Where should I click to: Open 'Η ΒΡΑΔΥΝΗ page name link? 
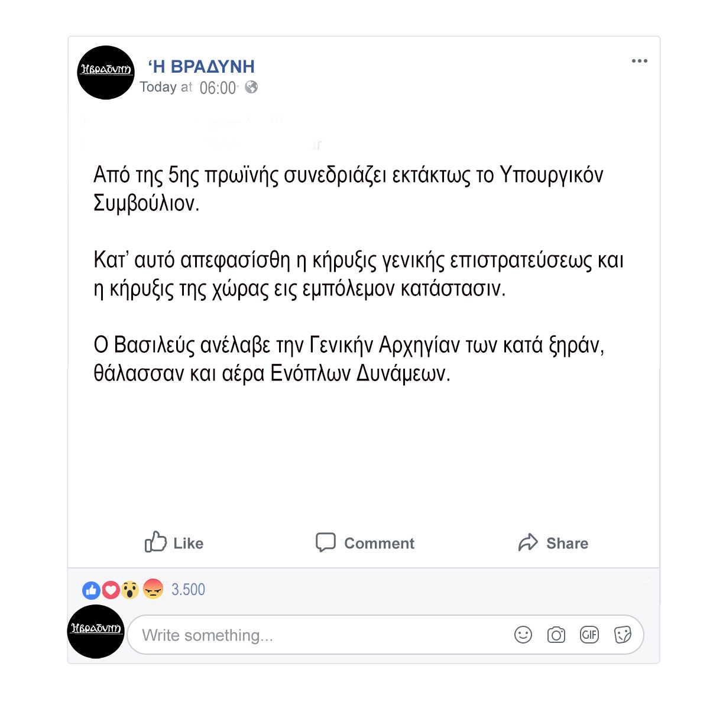pos(201,66)
